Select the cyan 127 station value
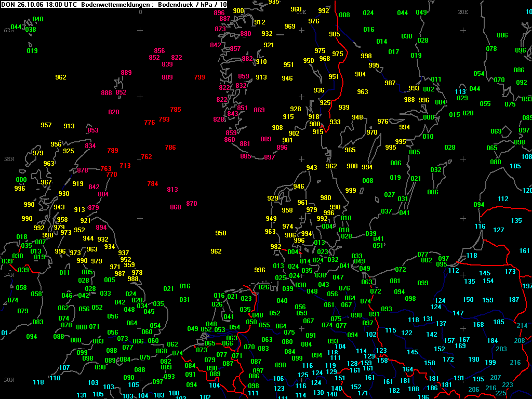 [499, 230]
